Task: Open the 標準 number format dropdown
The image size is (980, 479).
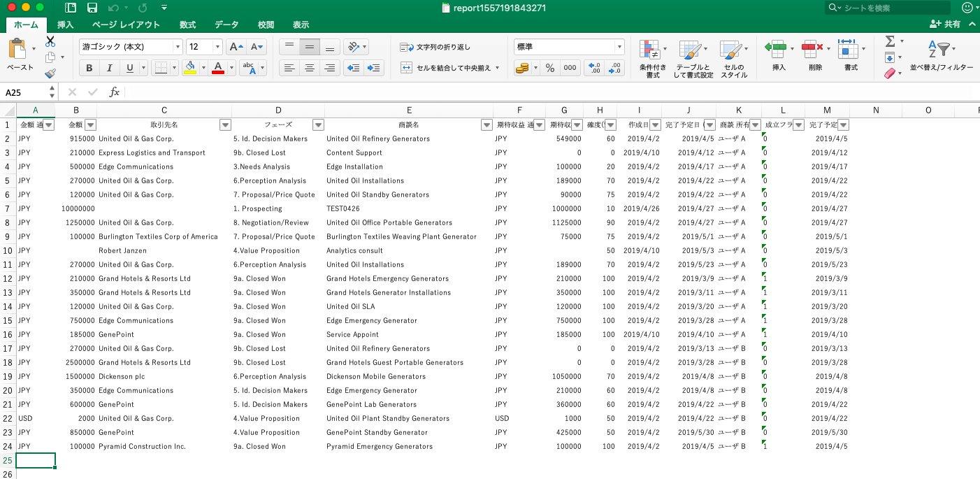Action: click(619, 47)
